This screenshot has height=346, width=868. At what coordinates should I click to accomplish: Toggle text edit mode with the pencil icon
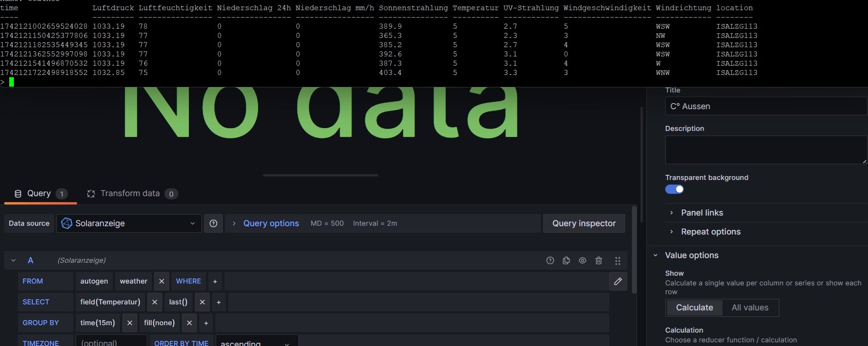[618, 281]
